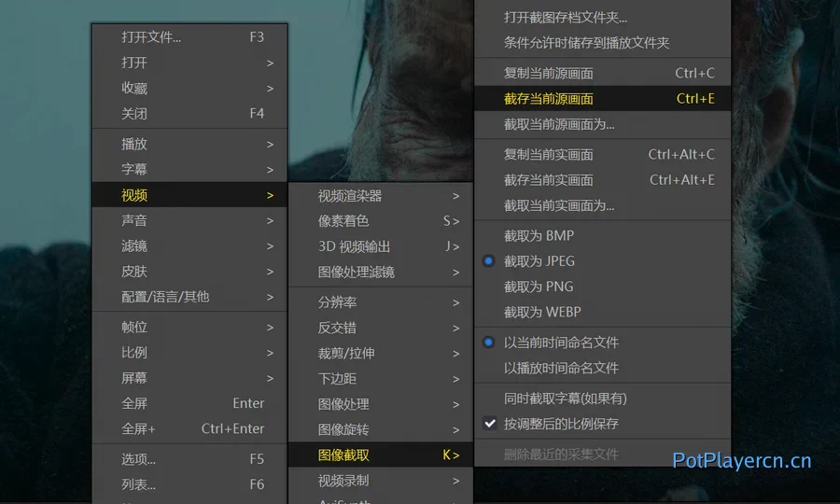Click 截存当前实画面 menu item

point(603,180)
